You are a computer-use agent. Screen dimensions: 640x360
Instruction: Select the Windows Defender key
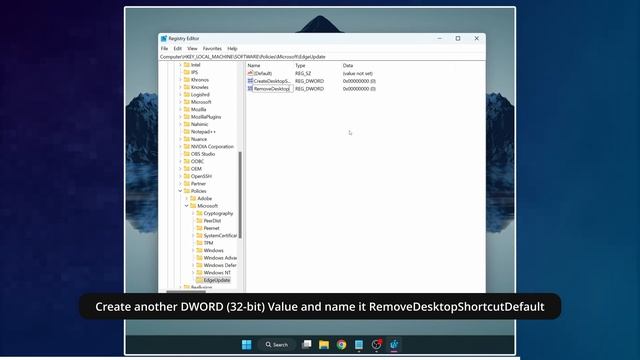[x=220, y=265]
